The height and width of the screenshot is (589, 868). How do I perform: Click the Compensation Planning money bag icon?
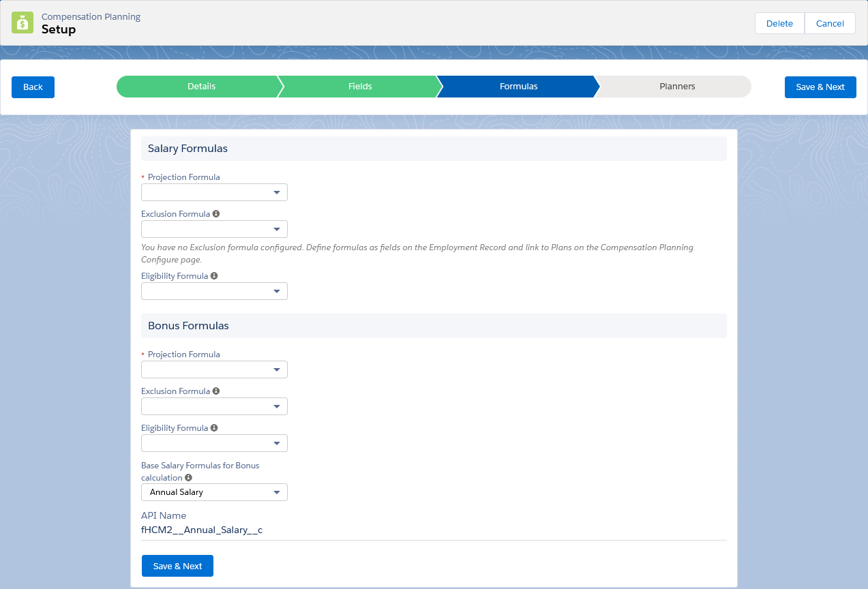point(23,23)
